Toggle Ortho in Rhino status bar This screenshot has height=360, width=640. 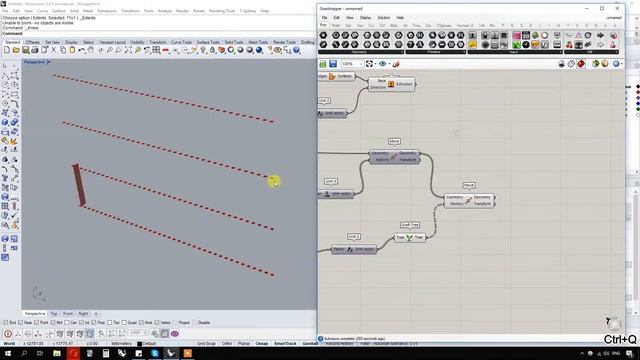(x=227, y=344)
